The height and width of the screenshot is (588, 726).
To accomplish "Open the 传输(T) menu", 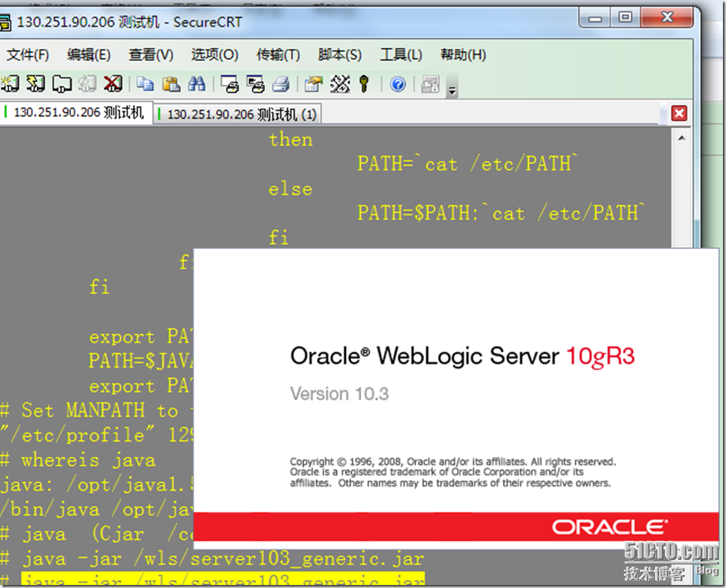I will pos(278,55).
